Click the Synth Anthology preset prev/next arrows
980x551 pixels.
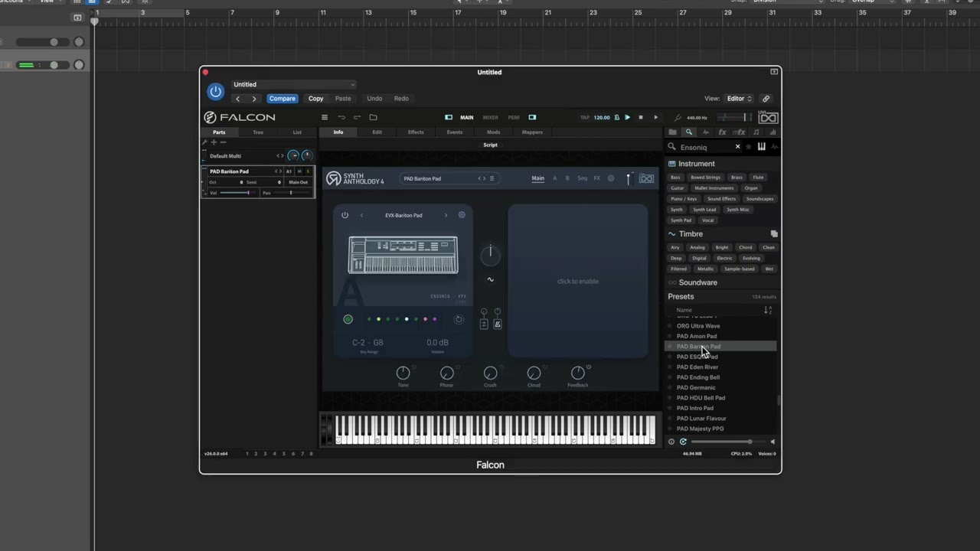click(482, 178)
